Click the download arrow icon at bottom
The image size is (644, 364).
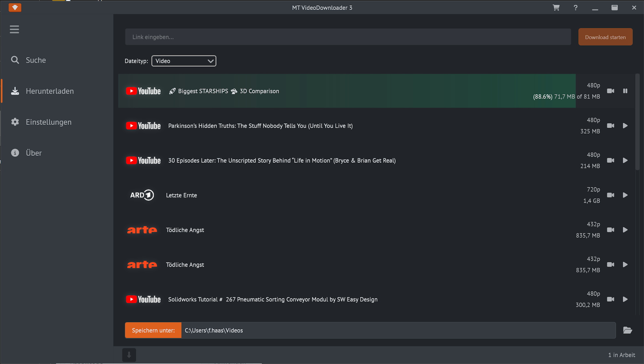point(129,355)
